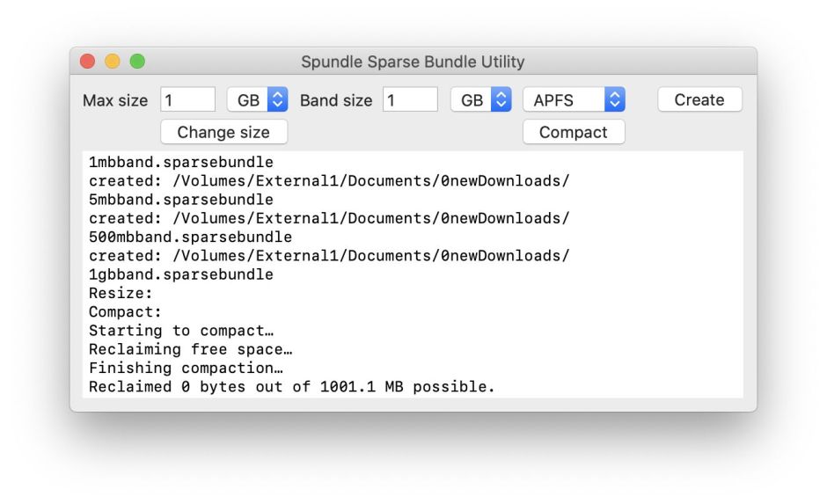Click the Change size button
This screenshot has width=827, height=504.
click(x=223, y=132)
